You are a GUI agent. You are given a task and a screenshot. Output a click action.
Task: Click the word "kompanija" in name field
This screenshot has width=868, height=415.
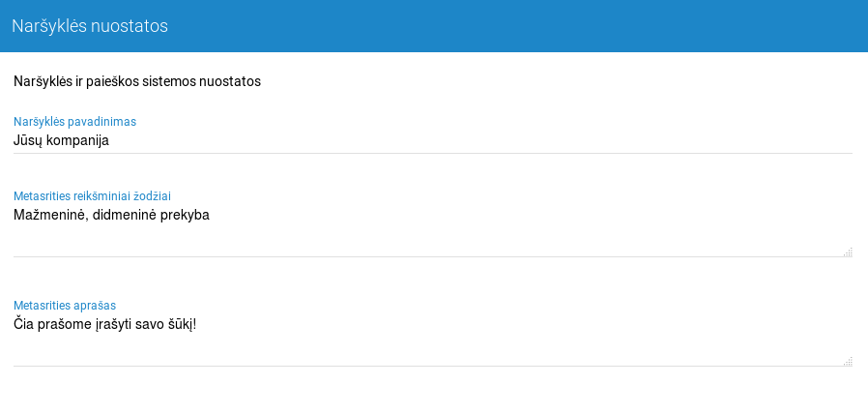click(x=77, y=140)
